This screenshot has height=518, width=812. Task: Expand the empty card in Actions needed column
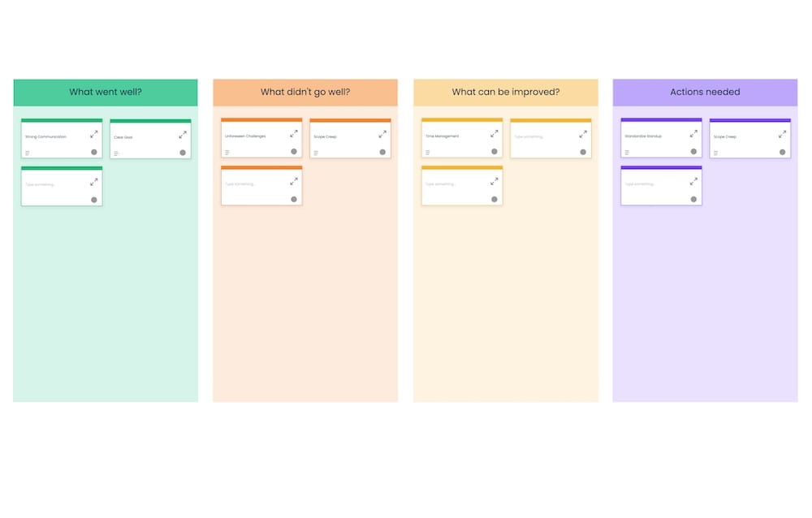tap(694, 183)
